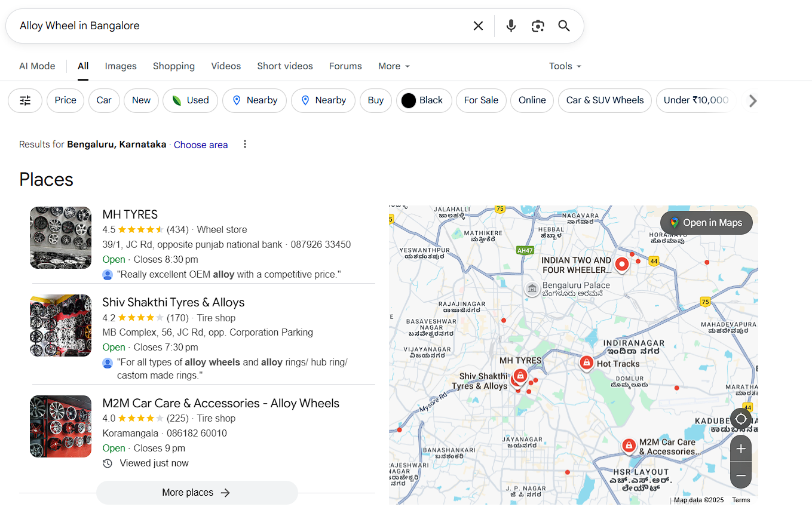Open Google Lens camera icon
812x519 pixels.
pos(538,26)
